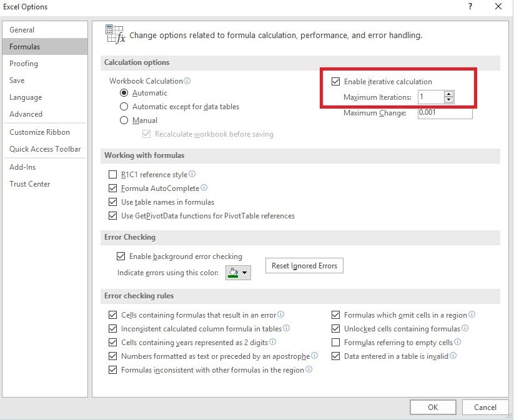
Task: Increase Maximum Iterations with up arrow
Action: pos(449,94)
